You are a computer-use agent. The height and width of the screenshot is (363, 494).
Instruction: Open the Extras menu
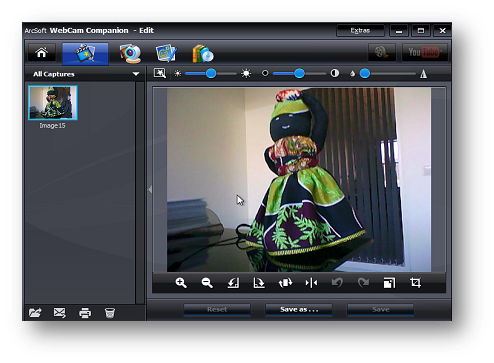[360, 31]
